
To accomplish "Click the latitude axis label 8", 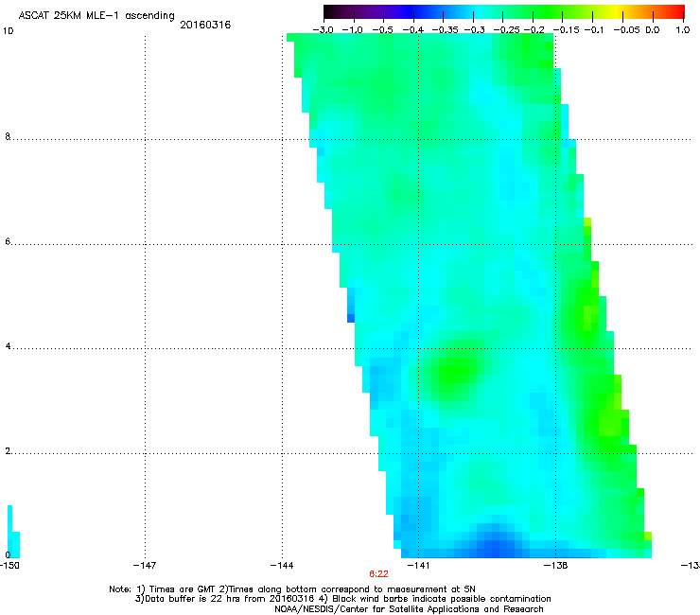I will coord(8,136).
